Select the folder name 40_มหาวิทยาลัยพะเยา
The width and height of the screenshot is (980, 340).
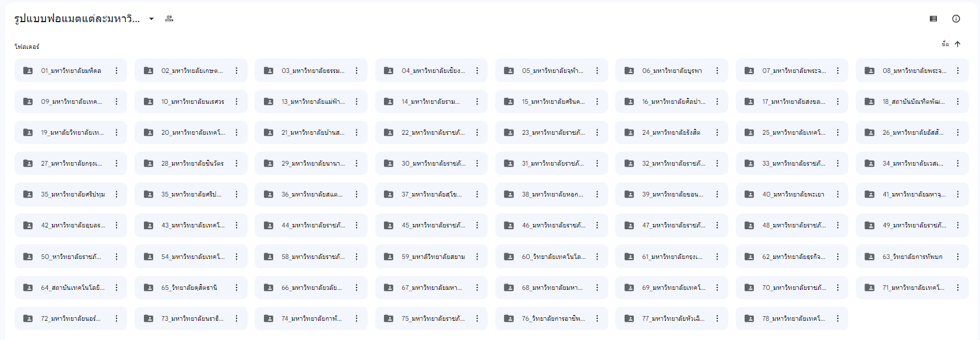793,194
